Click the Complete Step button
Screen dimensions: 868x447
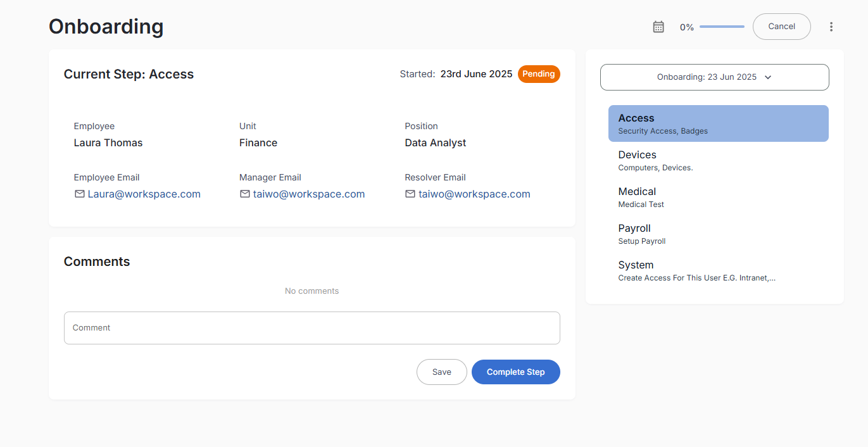point(515,372)
